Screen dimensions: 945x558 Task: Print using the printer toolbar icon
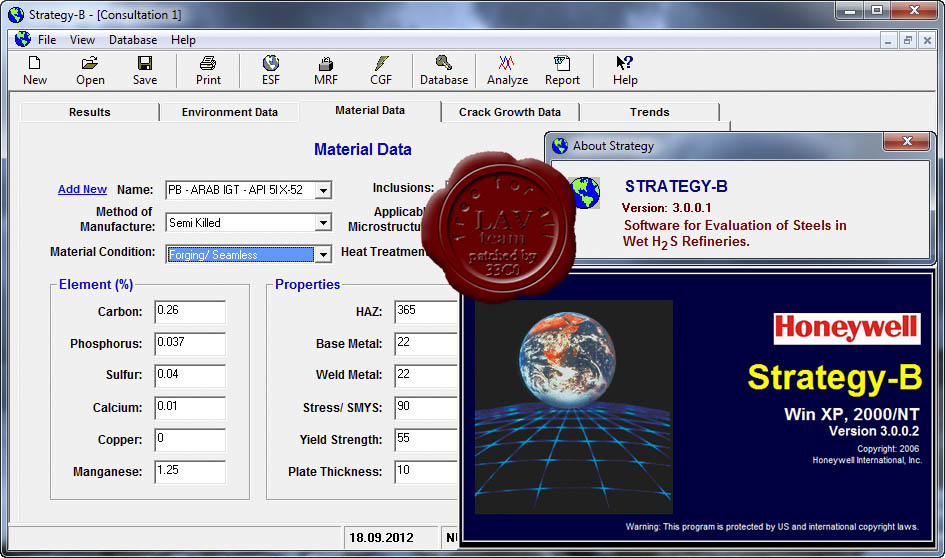pyautogui.click(x=208, y=70)
